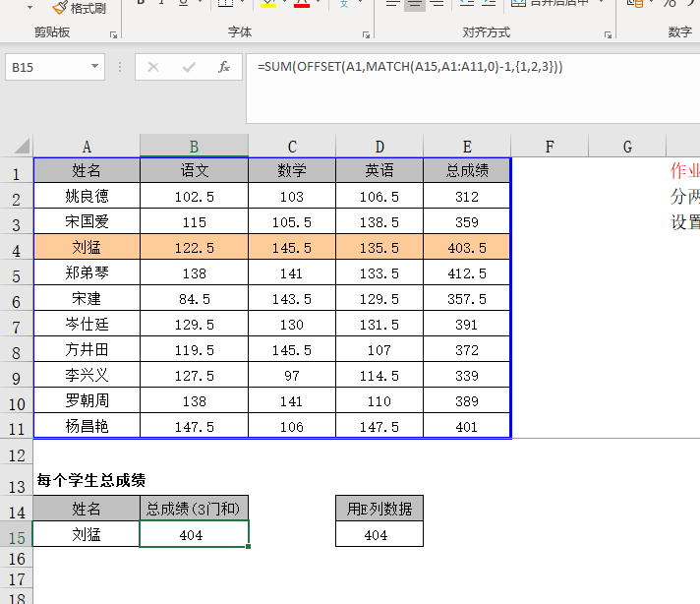Click cell with value 135.5
The height and width of the screenshot is (604, 700).
click(379, 248)
